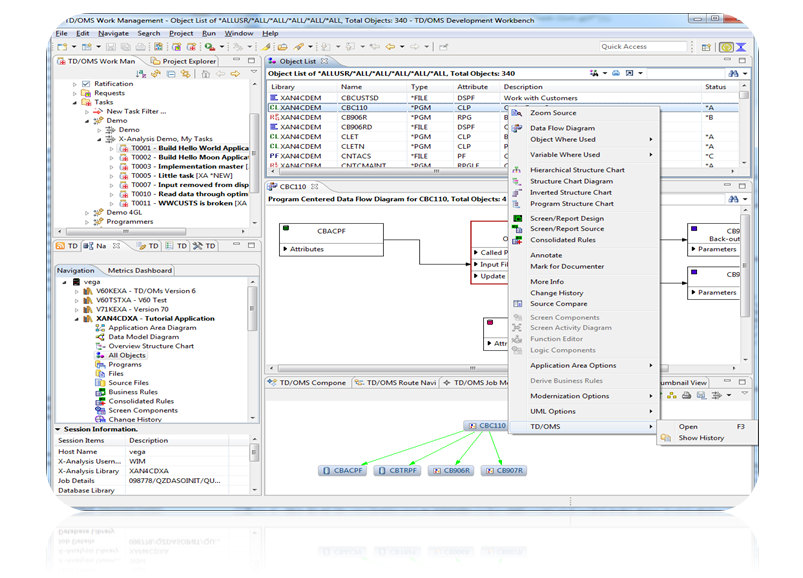Screen dimensions: 803x578
Task: Click the Open Perspective icon near Quick Access
Action: pyautogui.click(x=706, y=47)
